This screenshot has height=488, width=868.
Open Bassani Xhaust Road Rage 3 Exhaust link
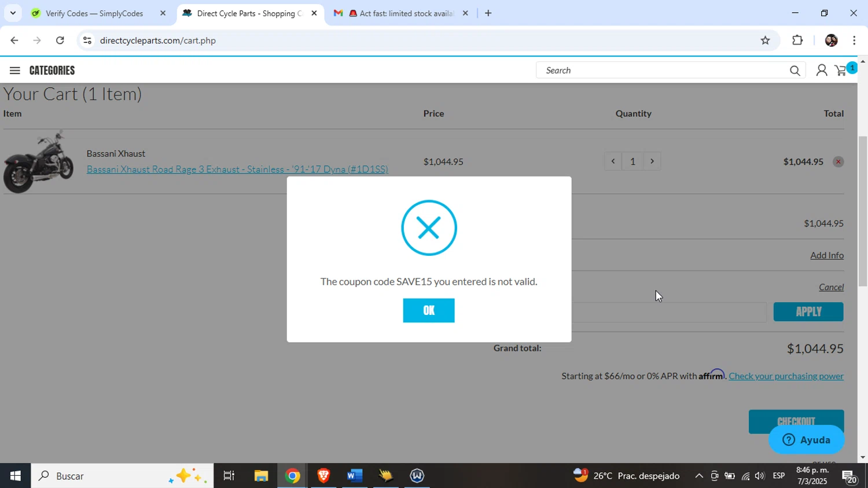(237, 169)
